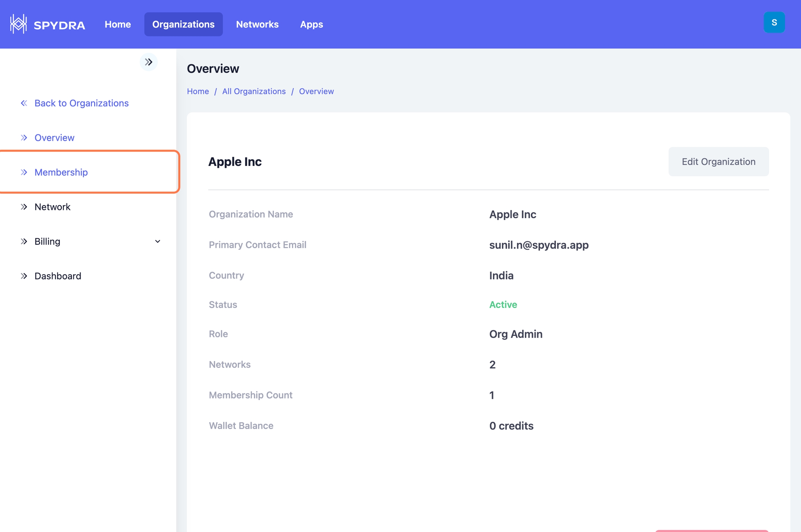Click chevron icon next to Network
Viewport: 801px width, 532px height.
(x=24, y=207)
